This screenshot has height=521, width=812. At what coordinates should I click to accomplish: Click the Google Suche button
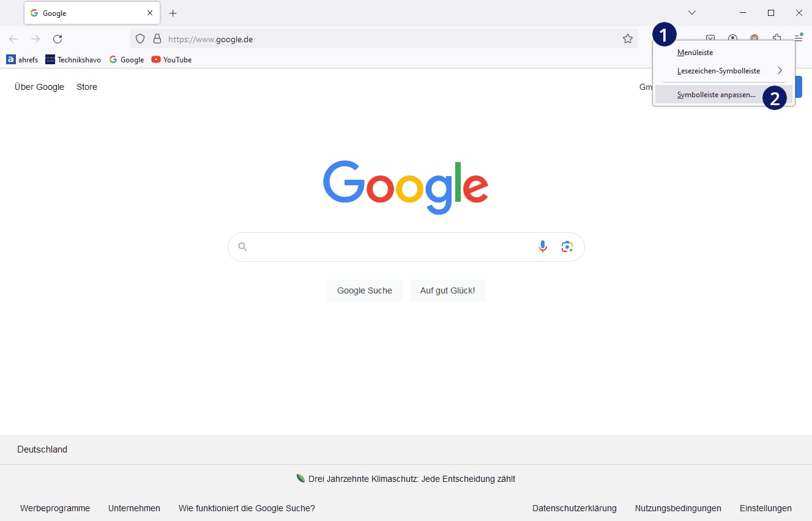coord(365,290)
